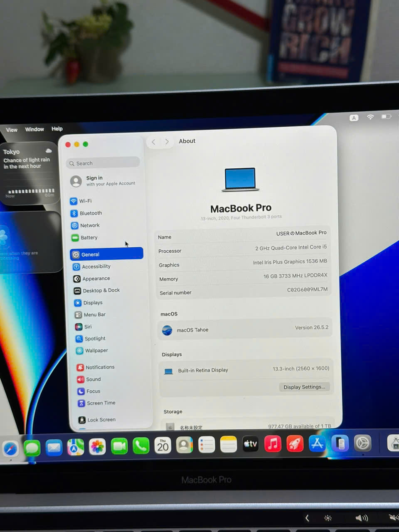Open Displays in the sidebar

89,303
